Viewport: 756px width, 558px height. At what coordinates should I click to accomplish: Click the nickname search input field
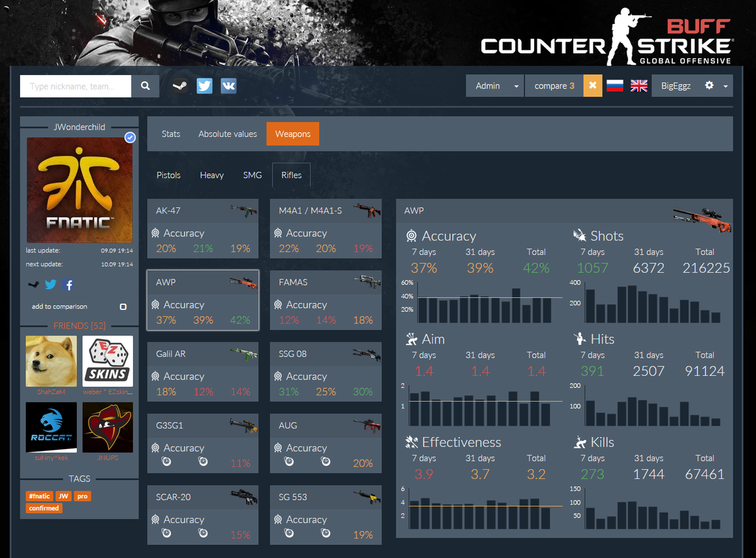pyautogui.click(x=76, y=86)
